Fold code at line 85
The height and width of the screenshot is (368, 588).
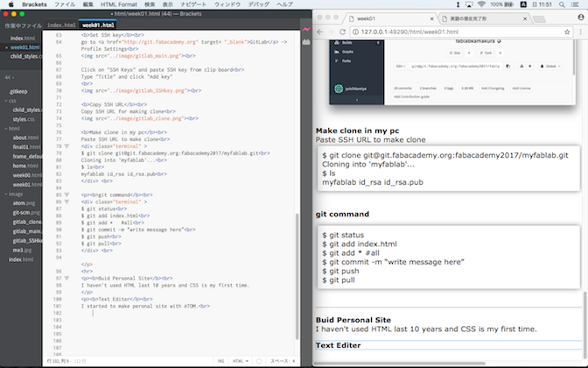click(66, 195)
